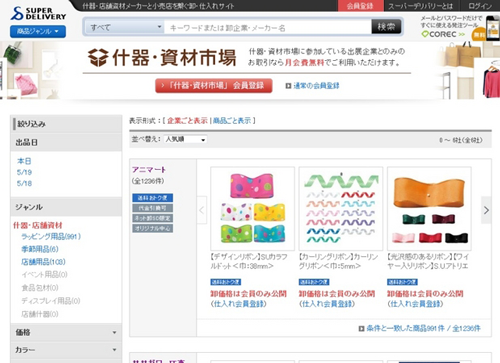Select 店舗用品(103) genre
Viewport: 500px width, 363px height.
pyautogui.click(x=43, y=262)
